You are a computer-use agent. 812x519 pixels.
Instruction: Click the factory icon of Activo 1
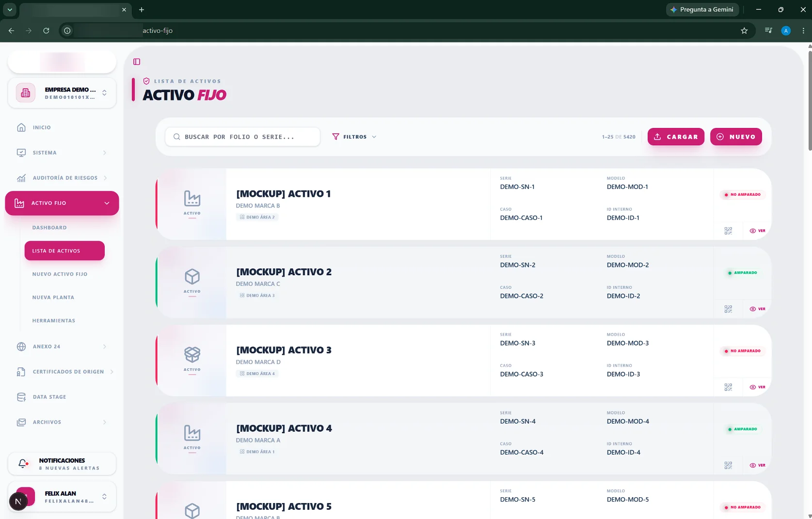tap(192, 198)
